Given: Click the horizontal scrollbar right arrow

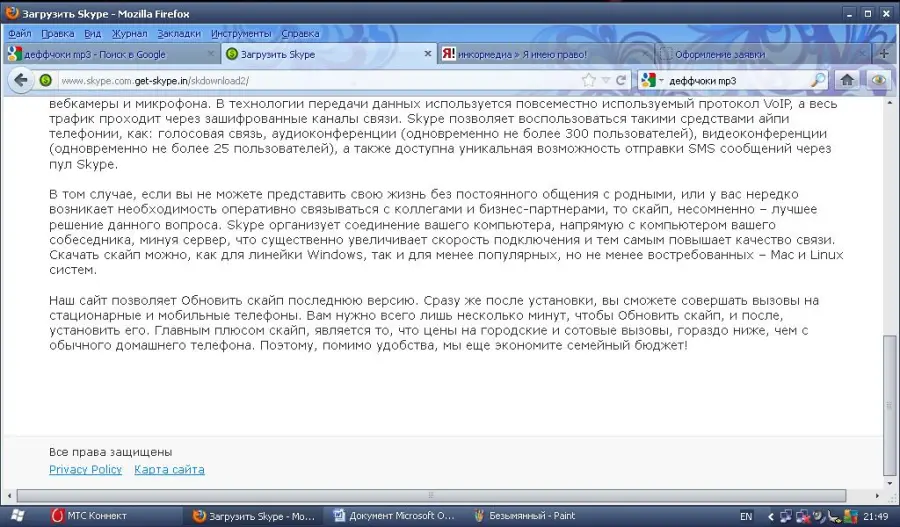Looking at the screenshot, I should [876, 495].
